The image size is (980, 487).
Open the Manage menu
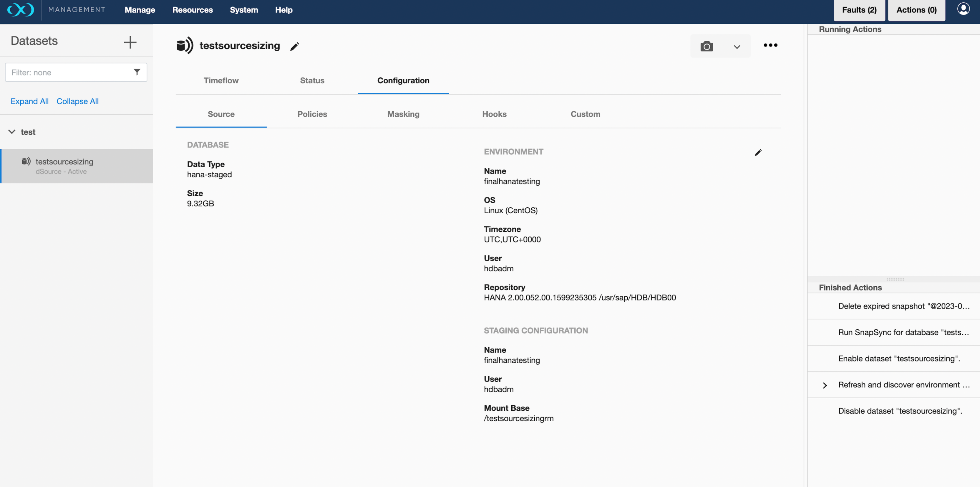[x=140, y=10]
